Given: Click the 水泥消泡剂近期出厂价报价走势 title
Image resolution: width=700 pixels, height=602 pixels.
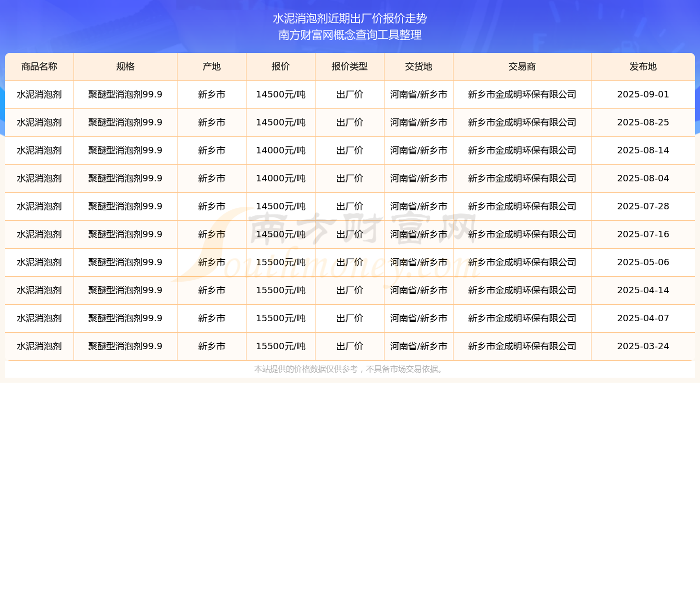Looking at the screenshot, I should click(350, 18).
